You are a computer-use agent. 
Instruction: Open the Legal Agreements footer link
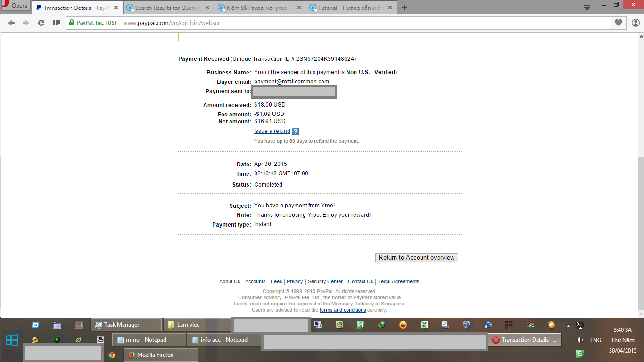coord(399,282)
